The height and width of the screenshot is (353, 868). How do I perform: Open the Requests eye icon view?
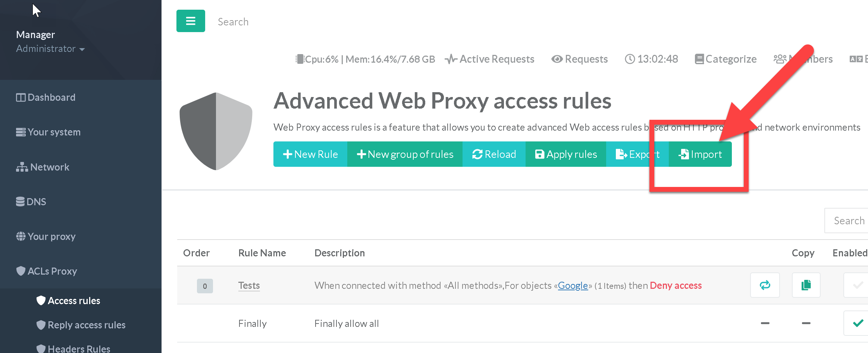[579, 59]
